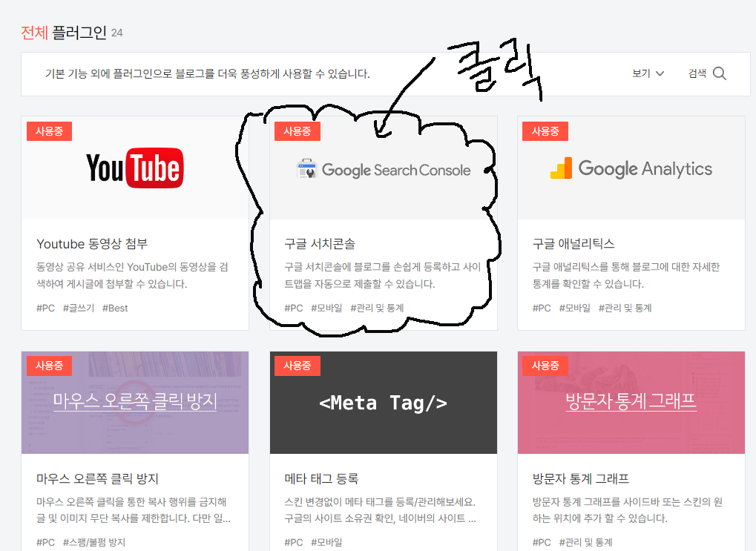Open the Meta Tag plugin banner
Screen dimensions: 756x551
click(384, 403)
